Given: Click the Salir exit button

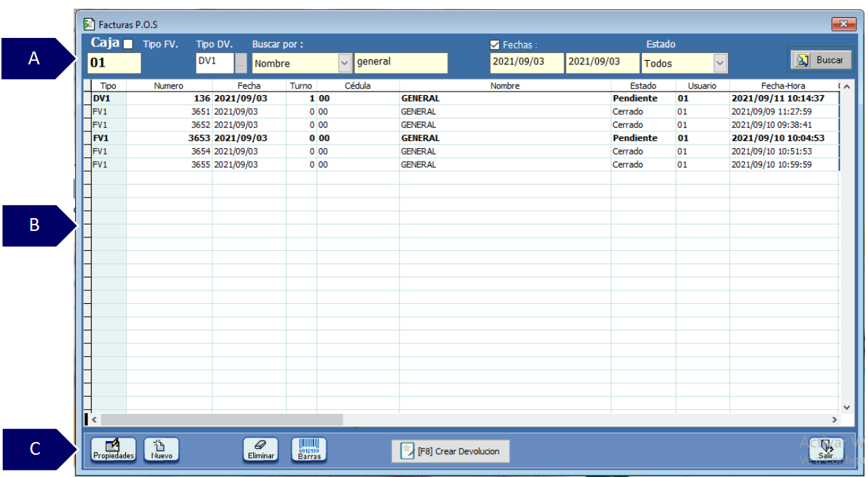Looking at the screenshot, I should click(826, 450).
